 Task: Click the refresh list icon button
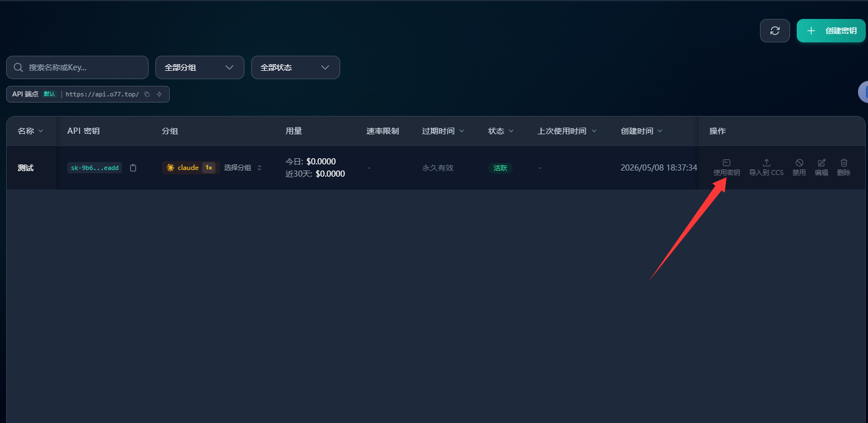pos(774,31)
